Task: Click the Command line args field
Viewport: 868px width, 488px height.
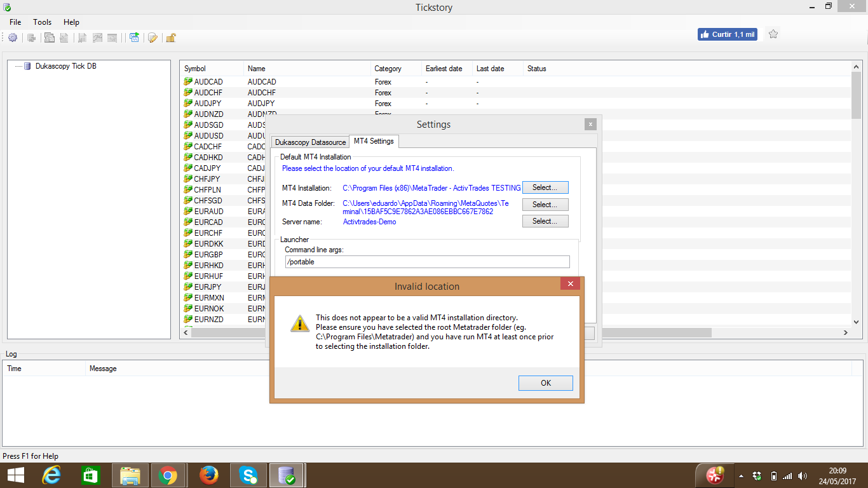Action: [x=428, y=262]
